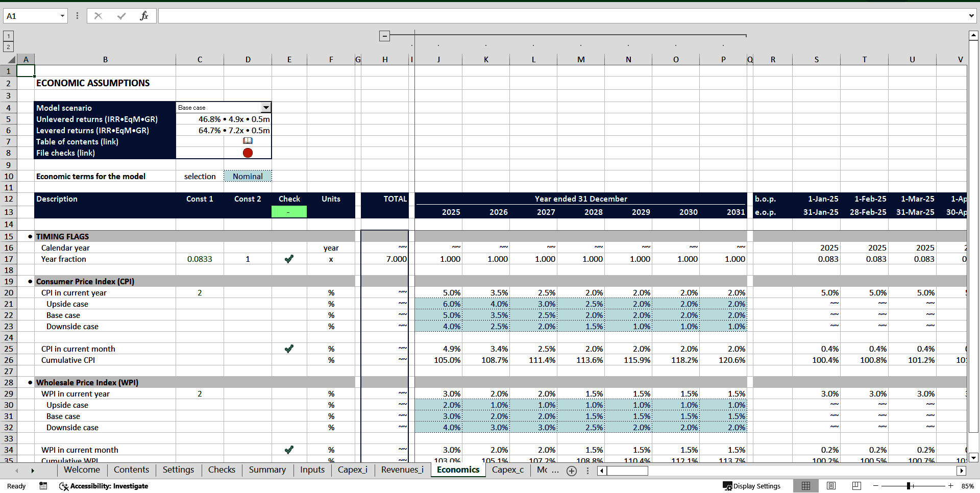Viewport: 980px width, 493px height.
Task: Switch to the Summary sheet tab
Action: (x=267, y=470)
